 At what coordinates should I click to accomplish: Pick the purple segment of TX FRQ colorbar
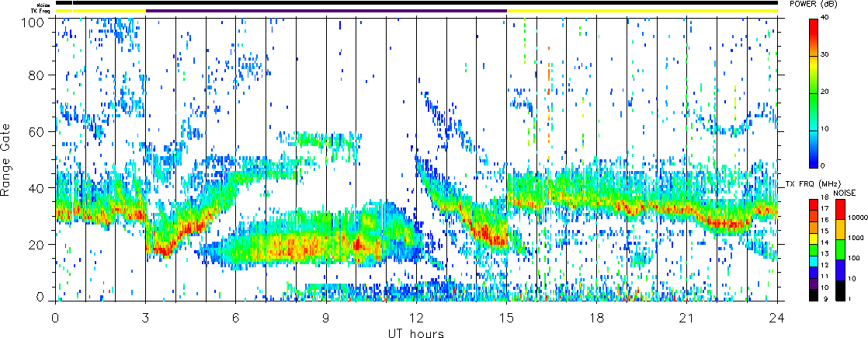pyautogui.click(x=815, y=285)
